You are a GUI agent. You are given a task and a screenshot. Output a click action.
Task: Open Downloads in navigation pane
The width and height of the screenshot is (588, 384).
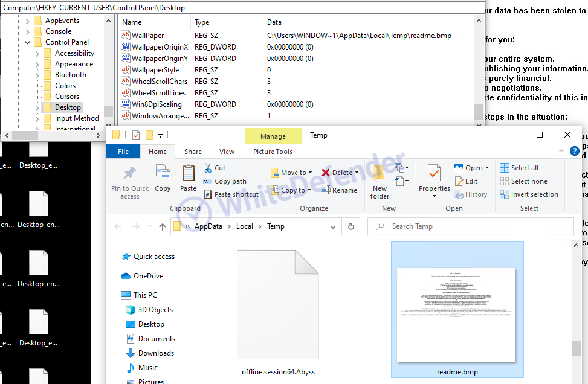(x=150, y=353)
